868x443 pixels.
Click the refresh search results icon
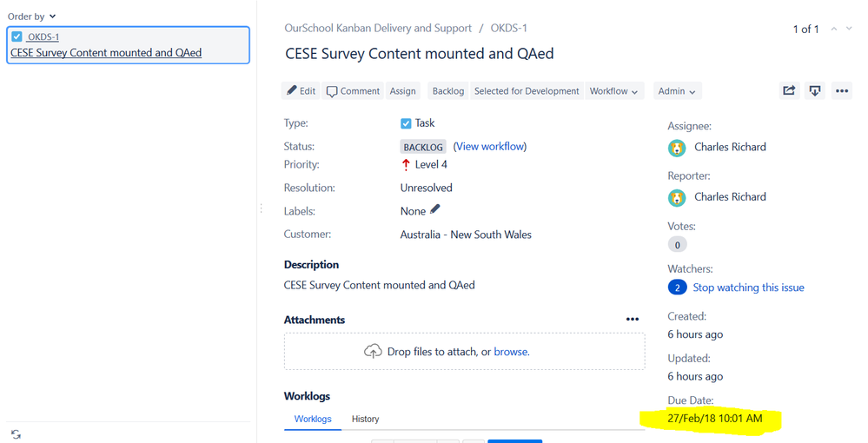(16, 434)
